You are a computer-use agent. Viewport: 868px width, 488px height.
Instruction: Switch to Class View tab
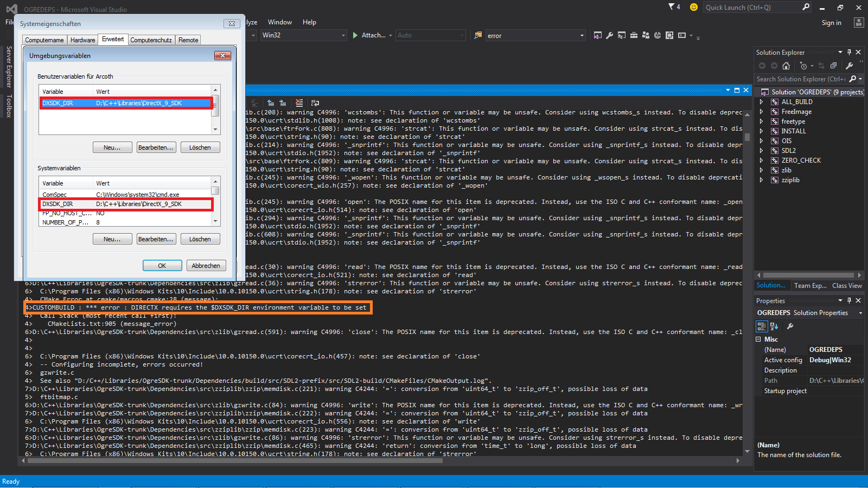click(x=847, y=286)
